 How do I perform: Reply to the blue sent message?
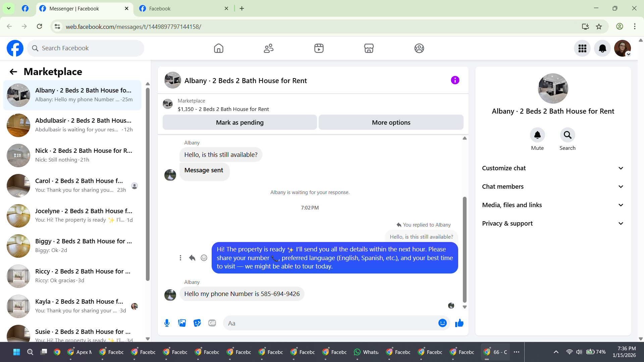192,258
